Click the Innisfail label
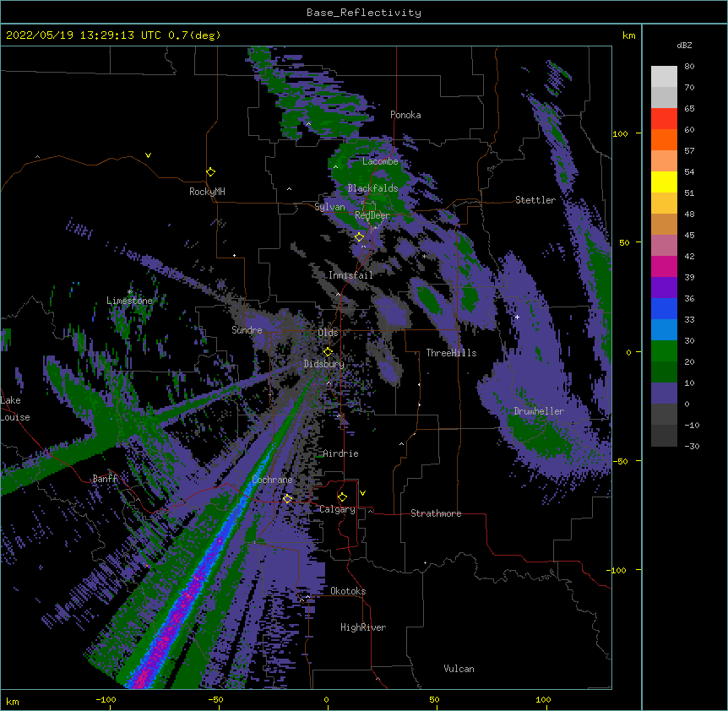This screenshot has height=711, width=728. tap(350, 275)
